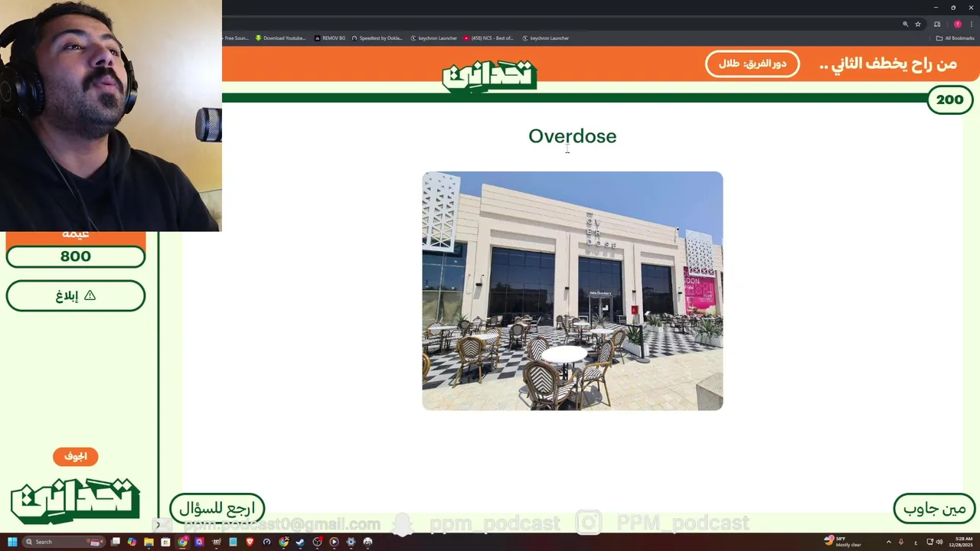
Task: Click the 'إبلاغ' report button
Action: tap(75, 295)
